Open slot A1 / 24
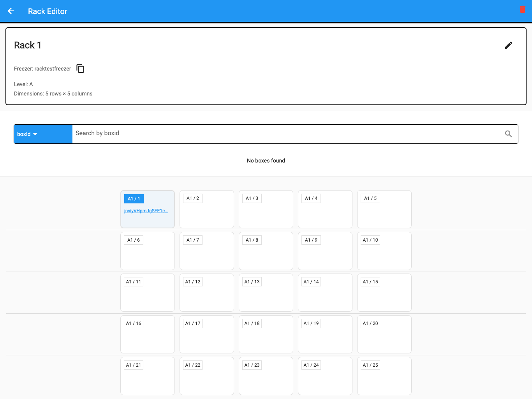 pos(325,376)
